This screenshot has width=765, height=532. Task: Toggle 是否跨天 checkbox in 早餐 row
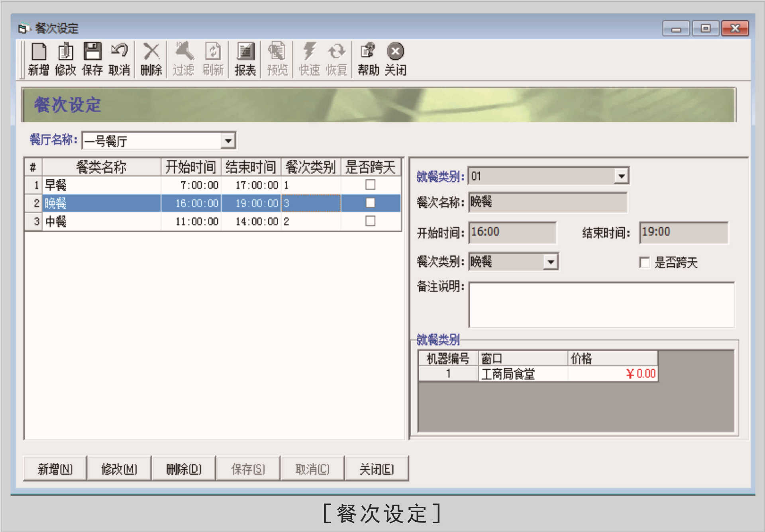tap(370, 185)
